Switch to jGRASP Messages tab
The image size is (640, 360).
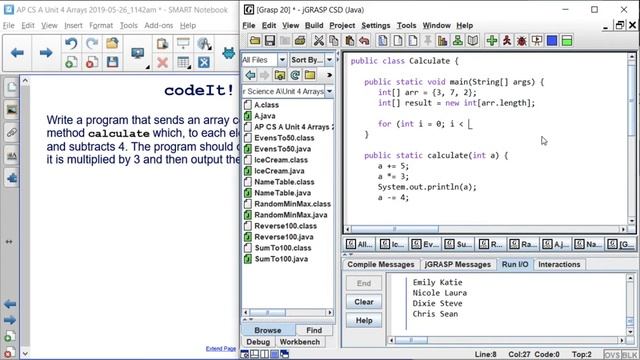[458, 264]
